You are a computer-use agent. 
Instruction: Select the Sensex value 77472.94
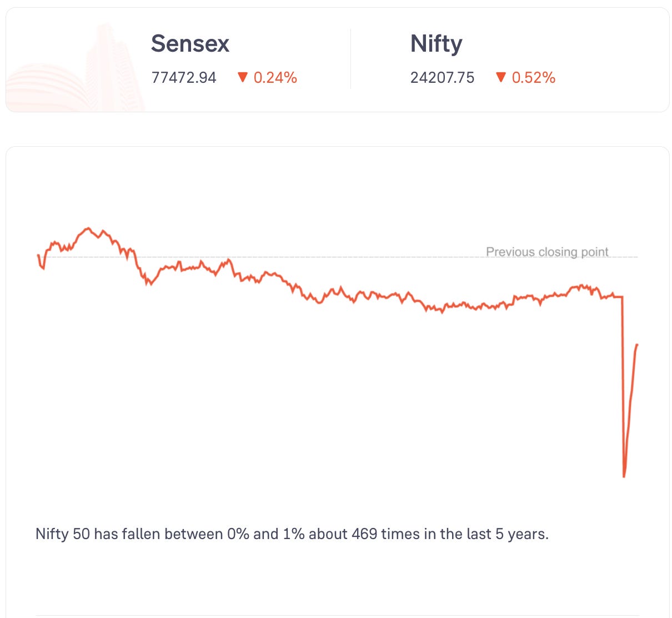(x=184, y=77)
